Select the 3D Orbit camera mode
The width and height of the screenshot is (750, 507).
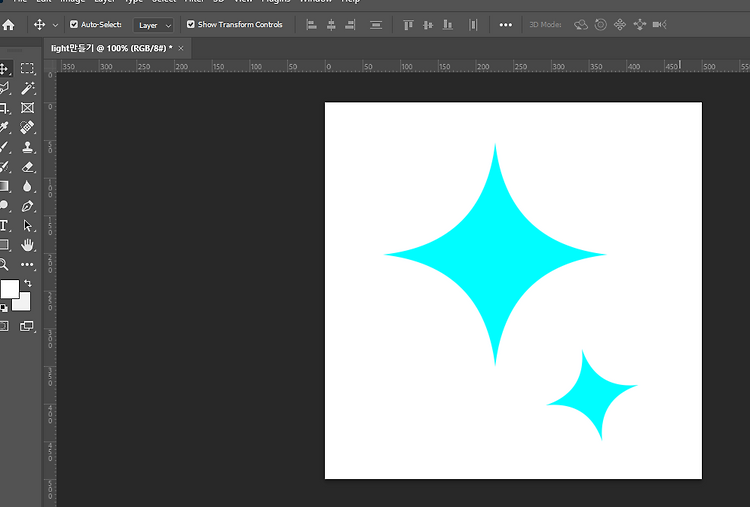click(581, 24)
